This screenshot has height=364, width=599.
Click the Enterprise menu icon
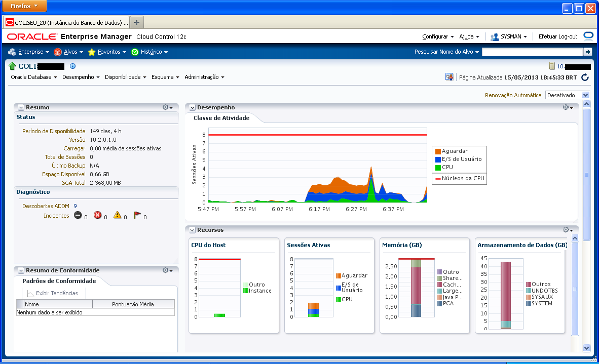12,52
